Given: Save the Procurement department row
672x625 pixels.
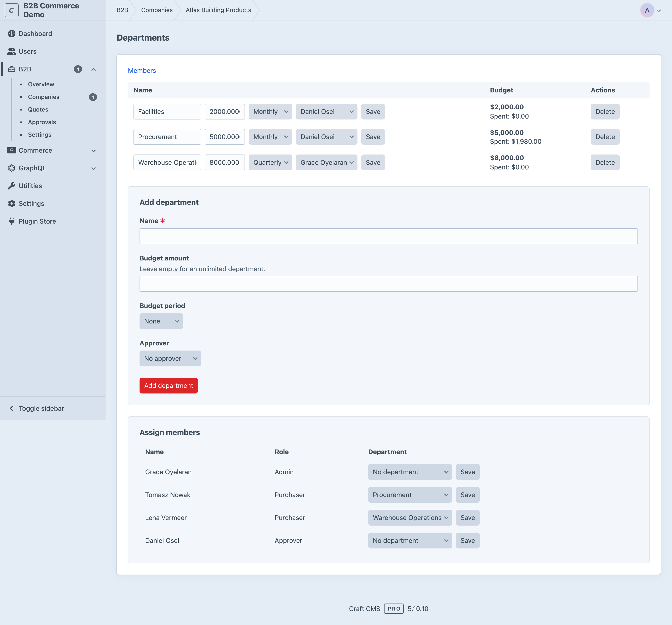Looking at the screenshot, I should (x=373, y=137).
